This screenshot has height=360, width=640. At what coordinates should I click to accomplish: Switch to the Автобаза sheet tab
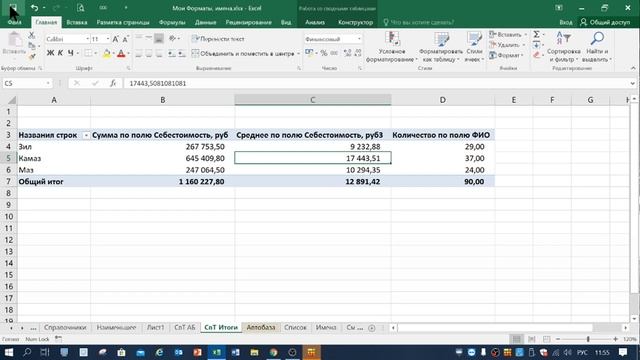[261, 327]
